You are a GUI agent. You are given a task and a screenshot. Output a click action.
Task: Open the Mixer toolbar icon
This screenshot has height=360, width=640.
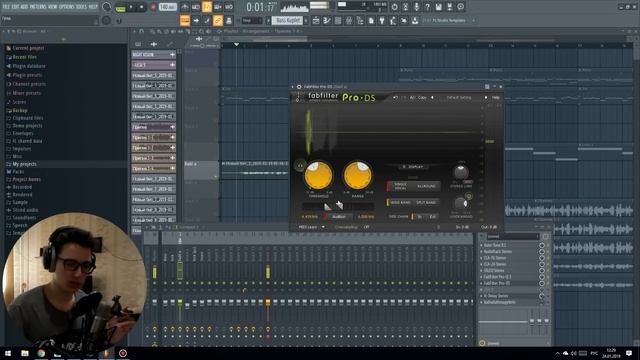pos(349,20)
